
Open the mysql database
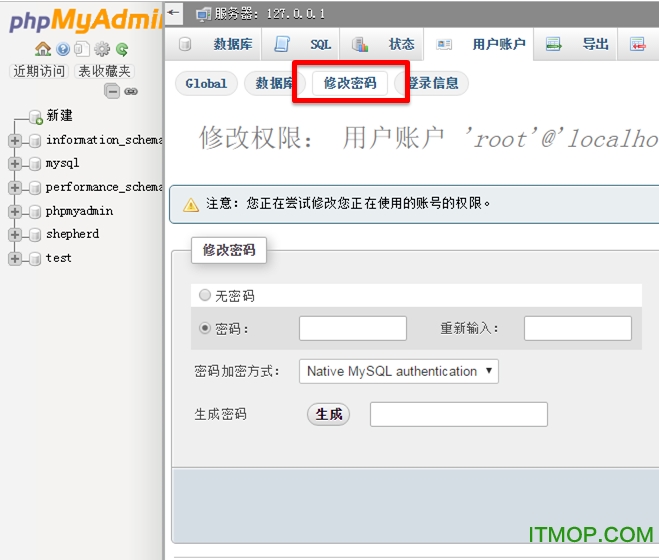tap(62, 164)
